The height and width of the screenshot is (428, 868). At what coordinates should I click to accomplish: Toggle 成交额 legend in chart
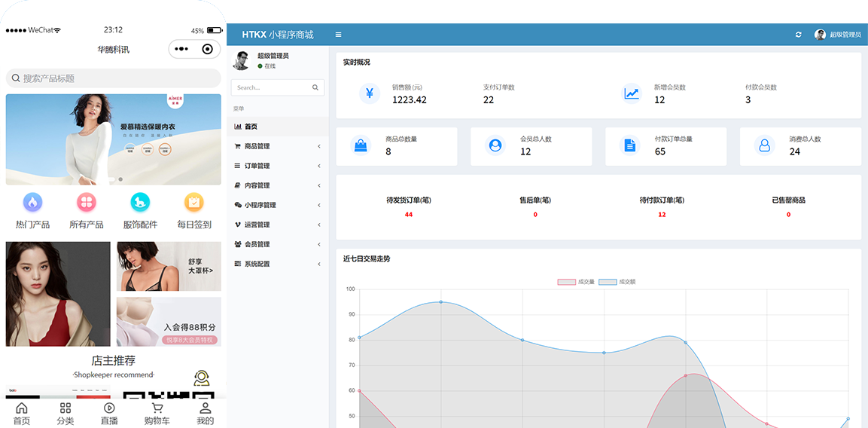(x=617, y=282)
